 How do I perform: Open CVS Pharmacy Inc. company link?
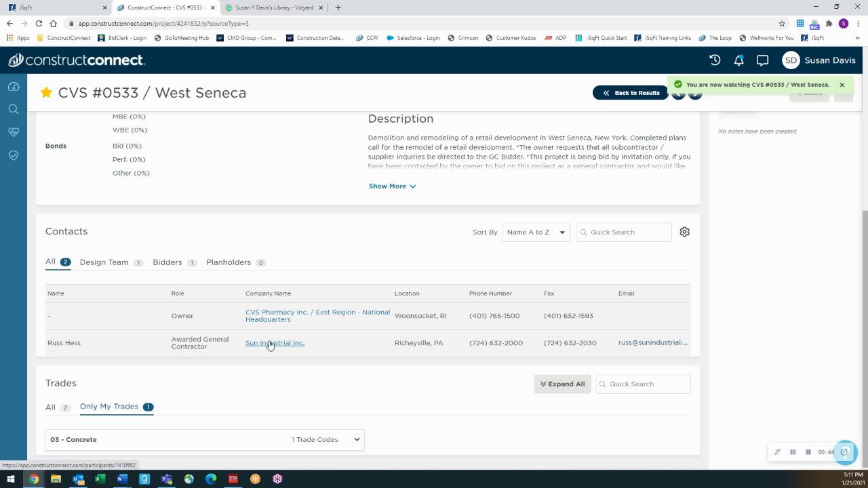point(317,316)
